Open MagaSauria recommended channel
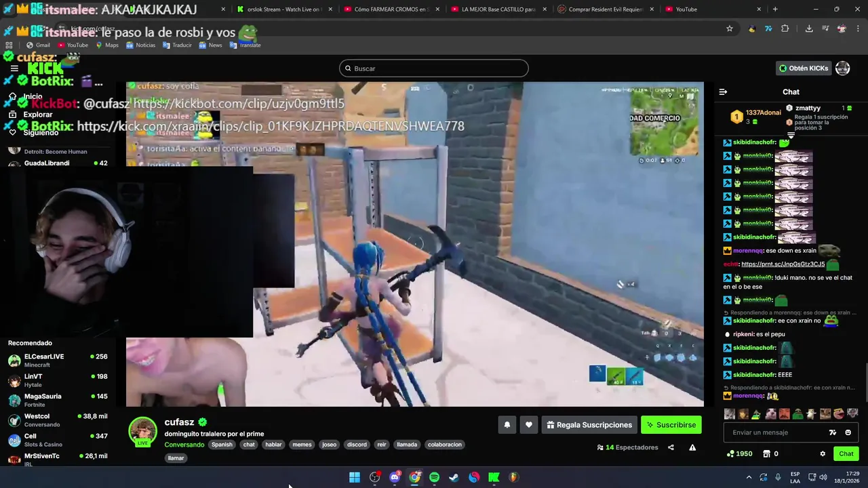Viewport: 868px width, 488px height. click(x=58, y=400)
